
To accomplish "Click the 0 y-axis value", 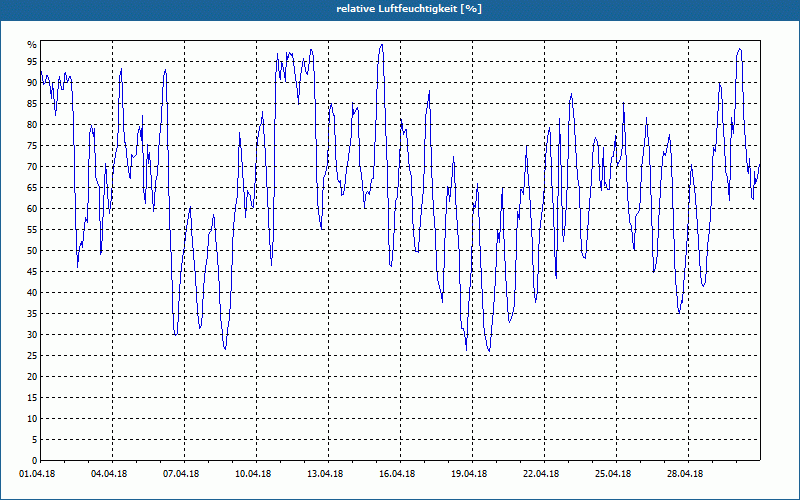I will (x=35, y=461).
